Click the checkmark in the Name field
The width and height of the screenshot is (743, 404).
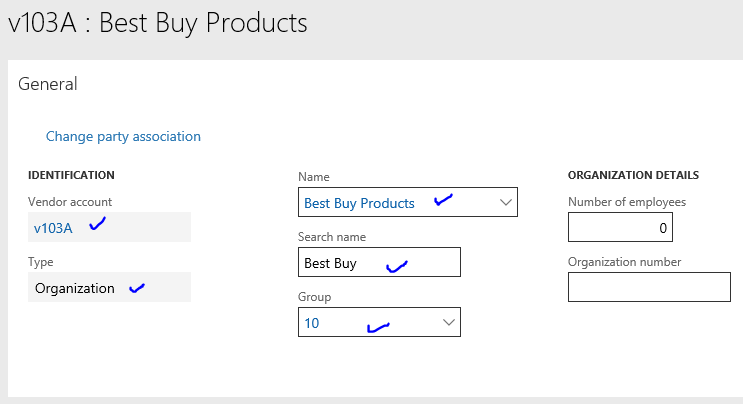pyautogui.click(x=444, y=200)
